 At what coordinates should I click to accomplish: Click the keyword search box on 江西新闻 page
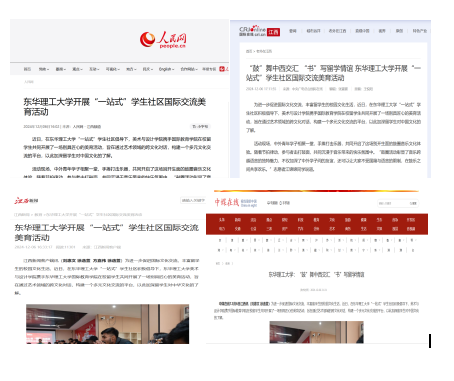(x=193, y=200)
